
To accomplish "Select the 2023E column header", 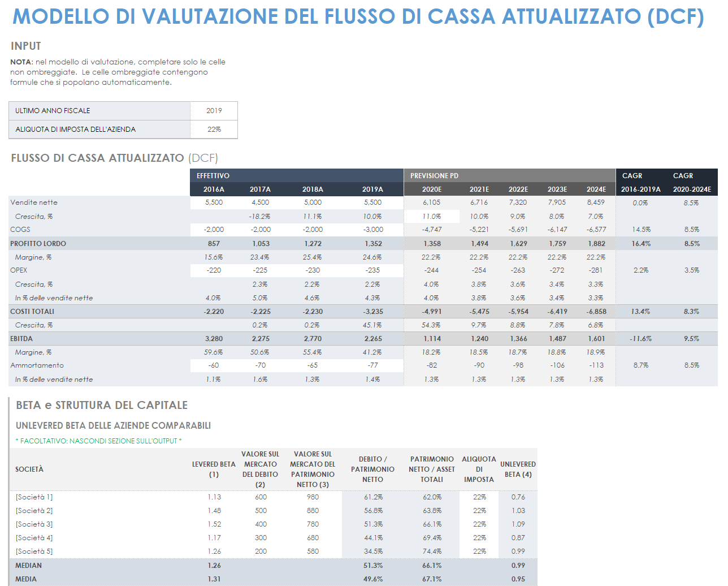I will (557, 189).
